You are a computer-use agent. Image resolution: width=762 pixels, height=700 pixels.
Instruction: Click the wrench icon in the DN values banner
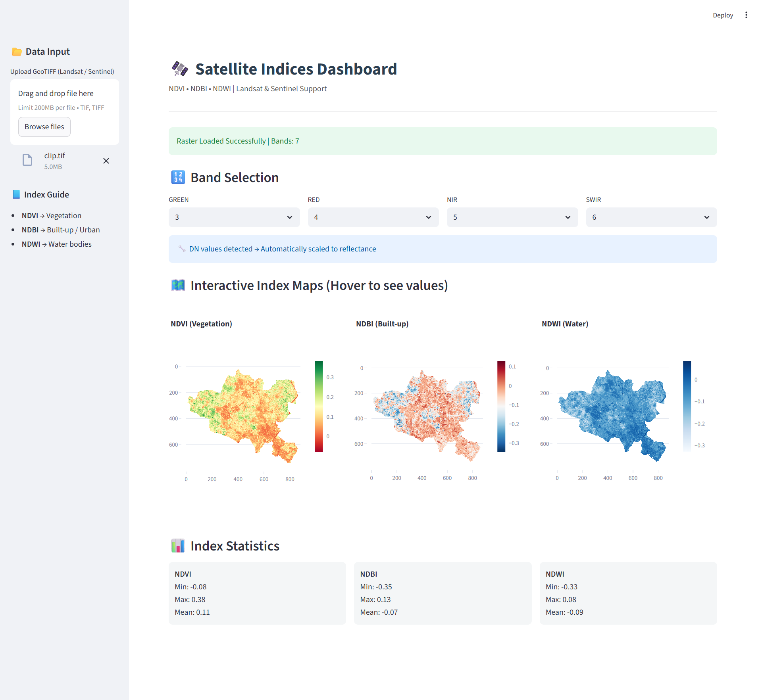(x=182, y=249)
